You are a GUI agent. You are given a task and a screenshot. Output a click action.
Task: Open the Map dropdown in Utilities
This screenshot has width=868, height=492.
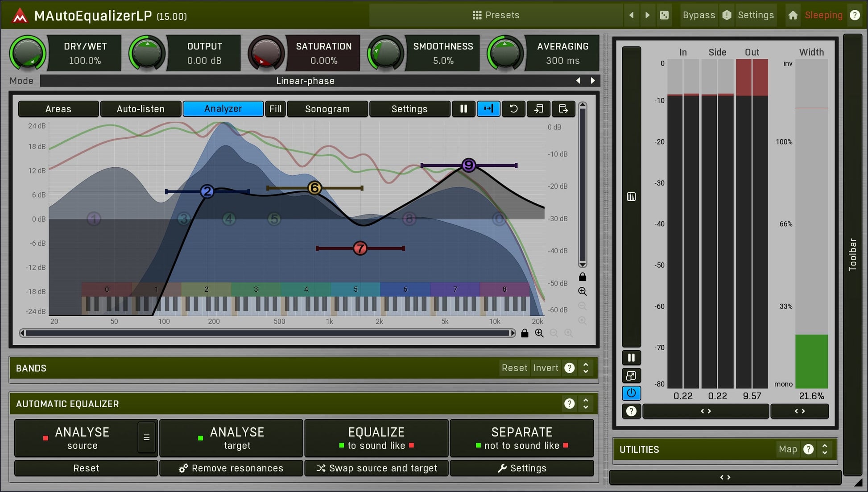click(x=788, y=449)
